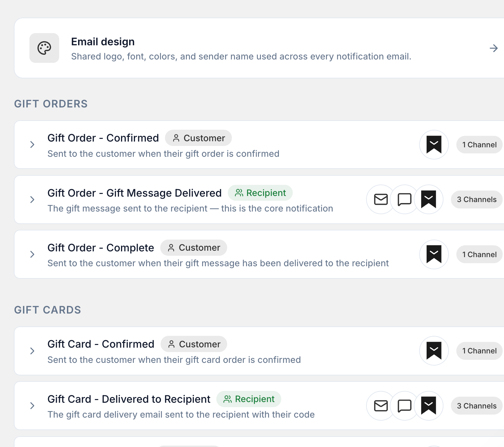The image size is (504, 447).
Task: Click text 'Sent to the customer when their gift order is confirmed'
Action: pos(163,154)
